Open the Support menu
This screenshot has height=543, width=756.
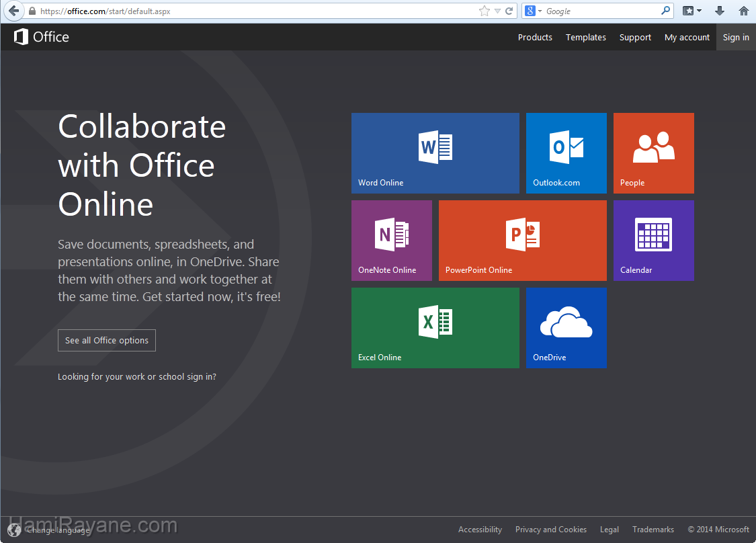coord(635,37)
